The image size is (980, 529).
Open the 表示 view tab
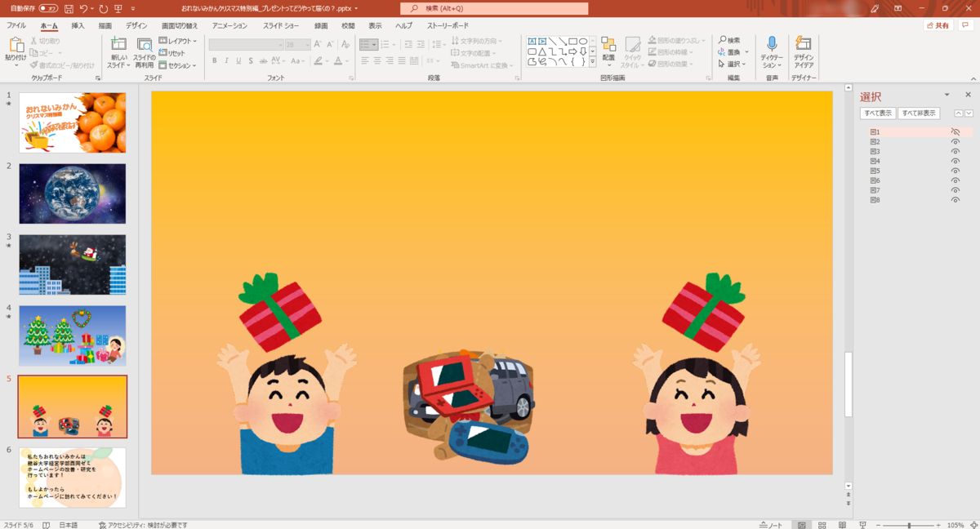(375, 26)
